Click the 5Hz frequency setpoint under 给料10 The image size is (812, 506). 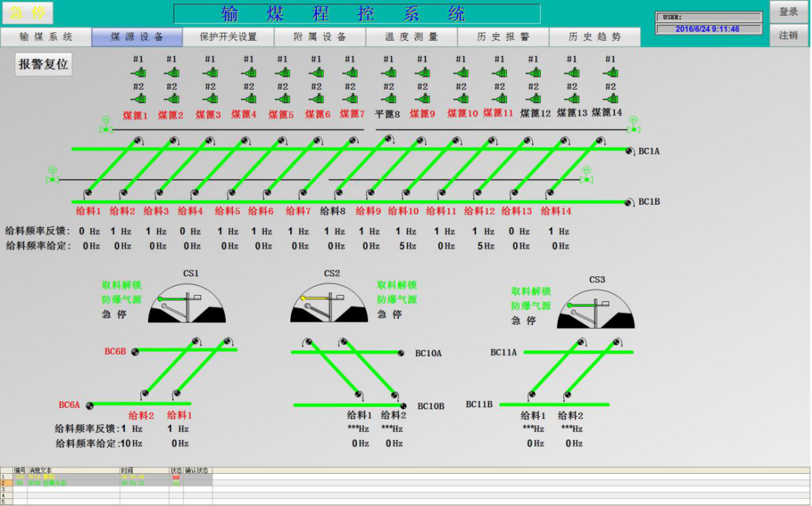pos(407,246)
